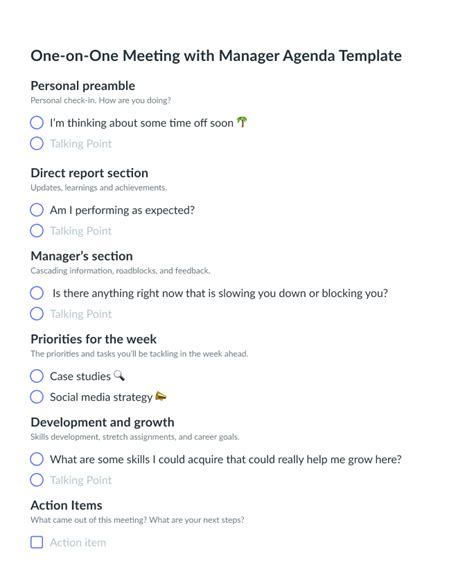Viewport: 474px width, 583px height.
Task: Select the empty Talking Point under Development and growth
Action: point(81,480)
